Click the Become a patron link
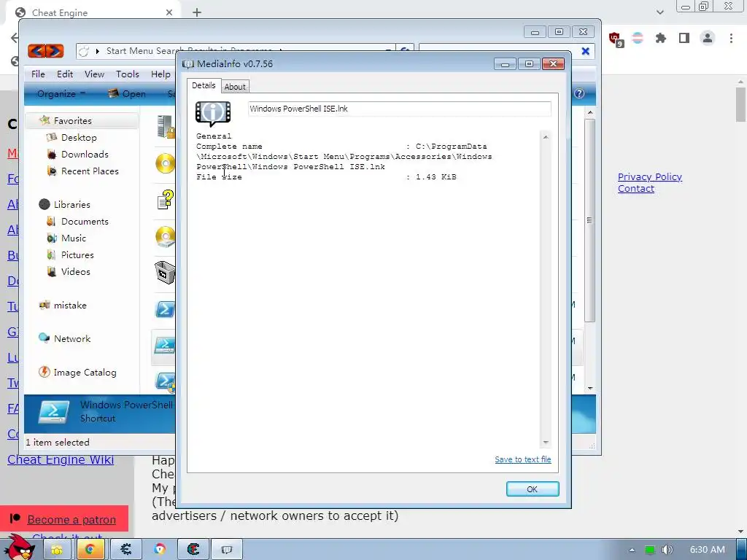747x560 pixels. [71, 519]
